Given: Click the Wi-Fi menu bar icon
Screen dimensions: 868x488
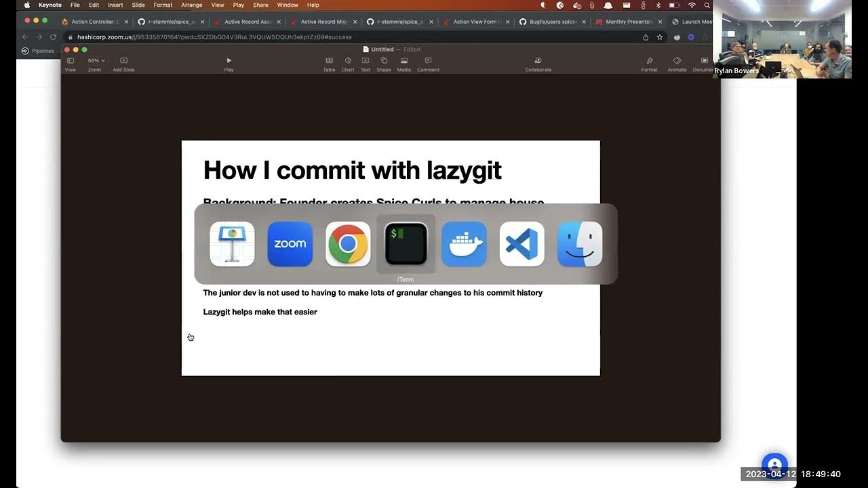Looking at the screenshot, I should pyautogui.click(x=692, y=5).
